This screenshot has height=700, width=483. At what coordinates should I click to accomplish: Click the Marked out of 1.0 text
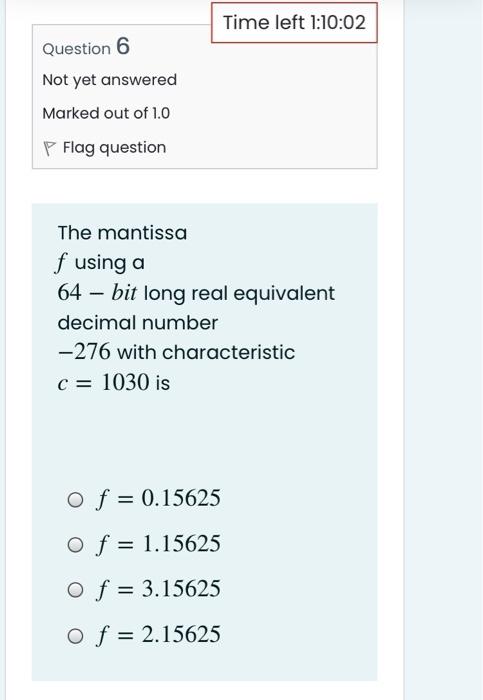(x=106, y=113)
